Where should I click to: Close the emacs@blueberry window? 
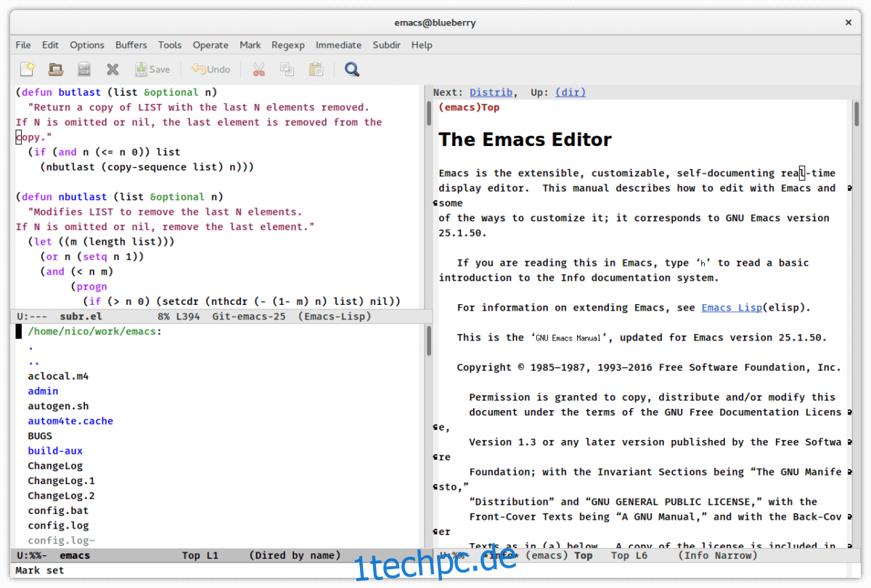(849, 23)
